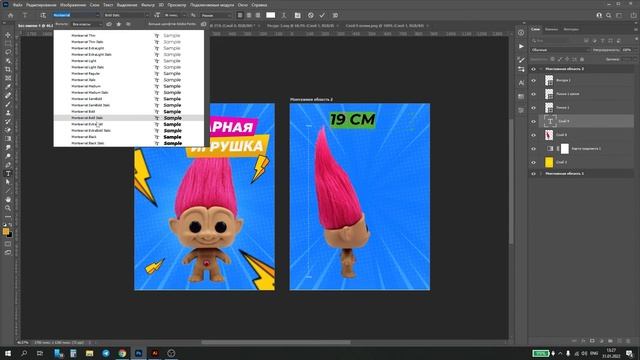Open Chrome from the Windows taskbar

click(122, 353)
